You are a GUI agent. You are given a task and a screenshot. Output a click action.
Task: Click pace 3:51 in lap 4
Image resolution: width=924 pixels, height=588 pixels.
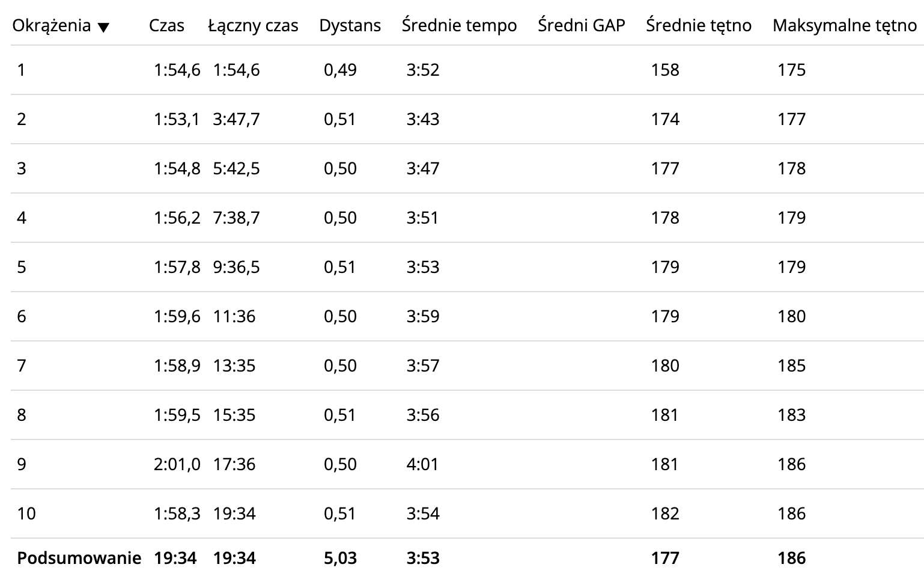pyautogui.click(x=422, y=218)
